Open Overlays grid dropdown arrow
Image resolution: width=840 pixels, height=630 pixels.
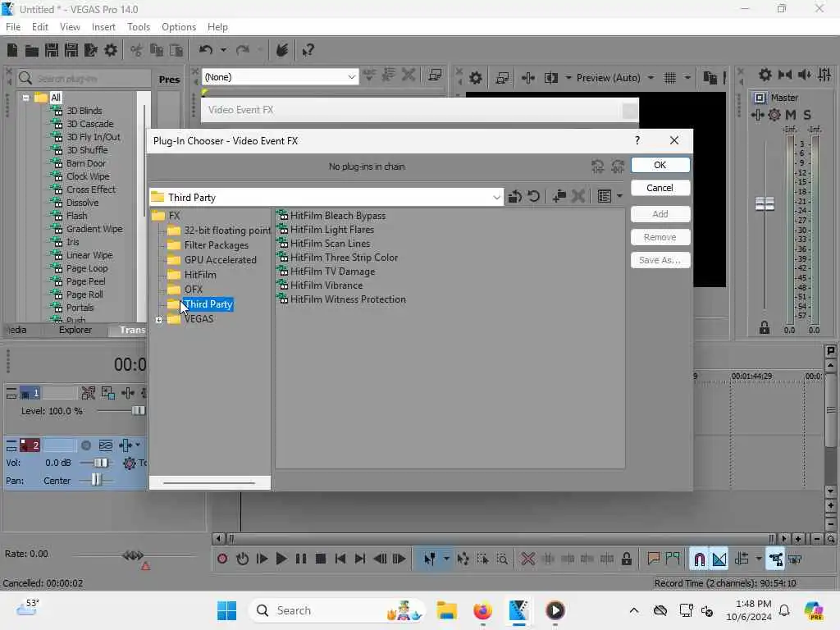point(687,78)
